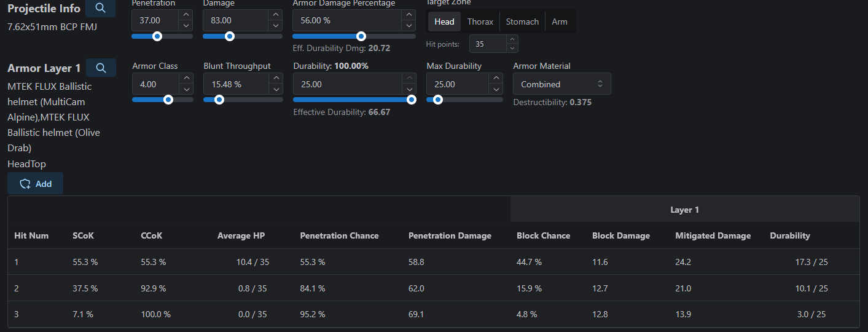Click the Block Chance column header
The height and width of the screenshot is (332, 868).
543,235
